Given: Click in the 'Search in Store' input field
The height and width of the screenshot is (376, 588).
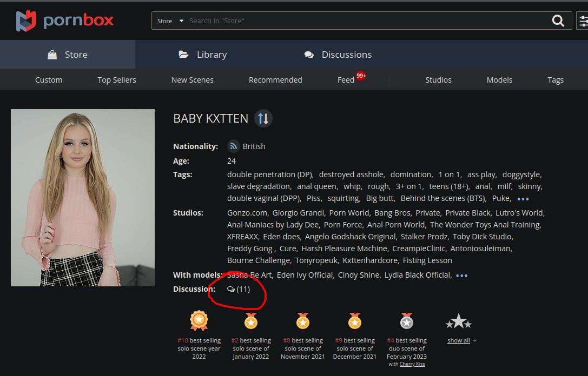Looking at the screenshot, I should point(362,21).
